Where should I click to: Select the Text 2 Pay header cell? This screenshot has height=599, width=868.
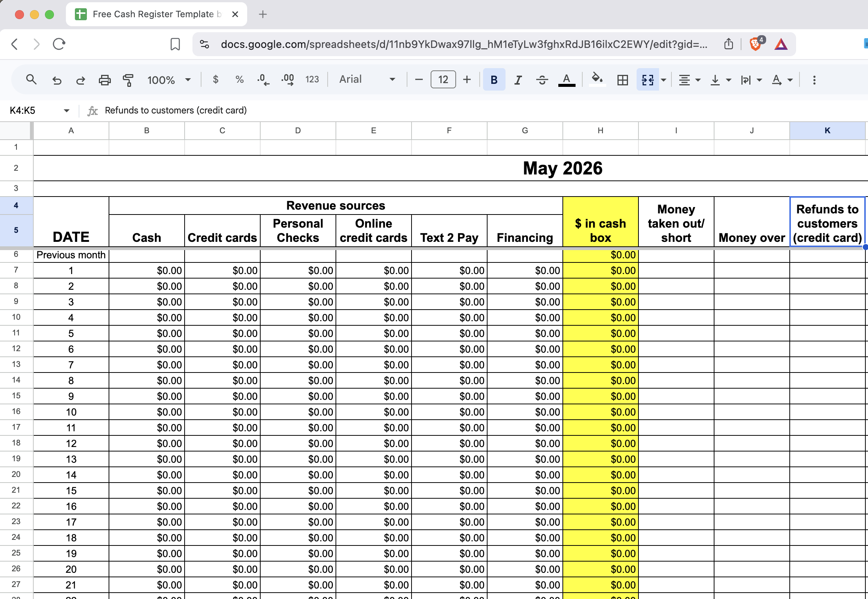[x=449, y=231]
